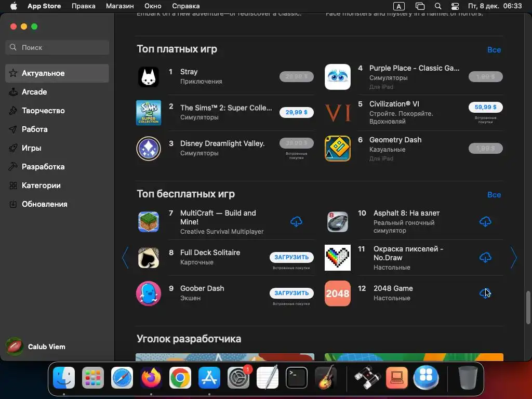Download Asphalt 8 with cloud icon

pyautogui.click(x=485, y=222)
